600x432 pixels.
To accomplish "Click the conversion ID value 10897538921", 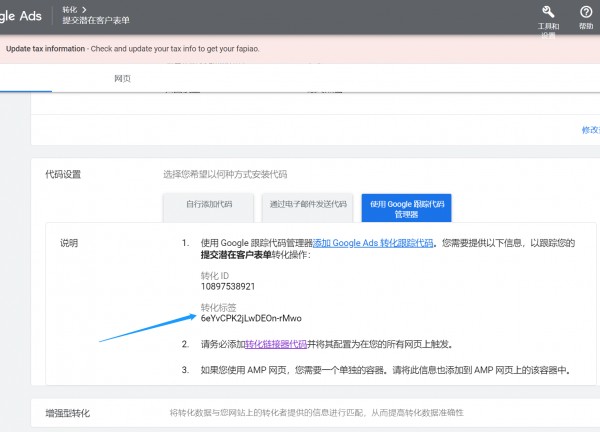I will point(228,287).
